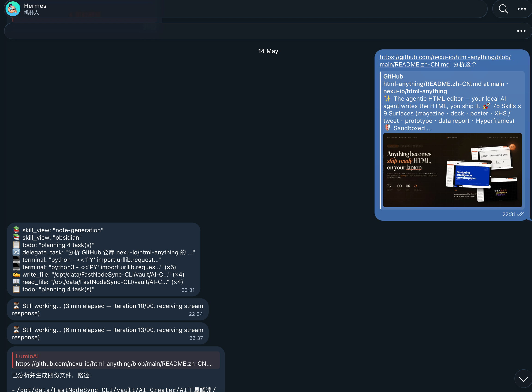Click the "3 min elapsed" still working message

pos(108,309)
